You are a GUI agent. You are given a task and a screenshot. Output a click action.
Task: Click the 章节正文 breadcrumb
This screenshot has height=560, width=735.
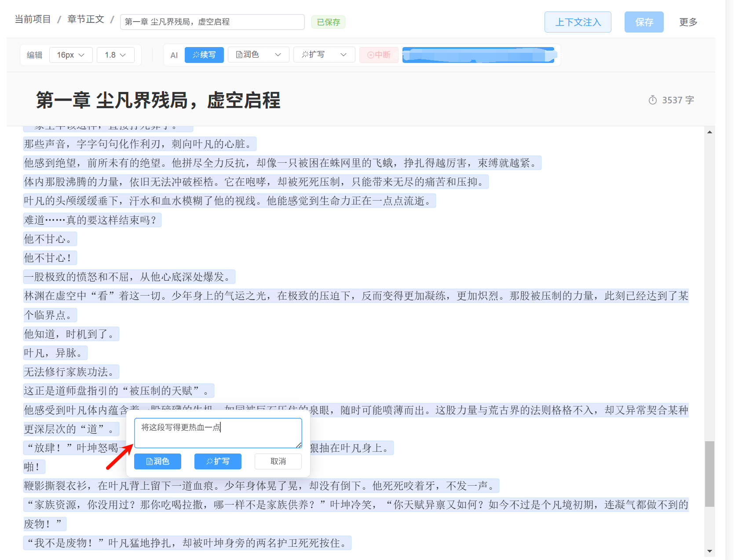86,19
